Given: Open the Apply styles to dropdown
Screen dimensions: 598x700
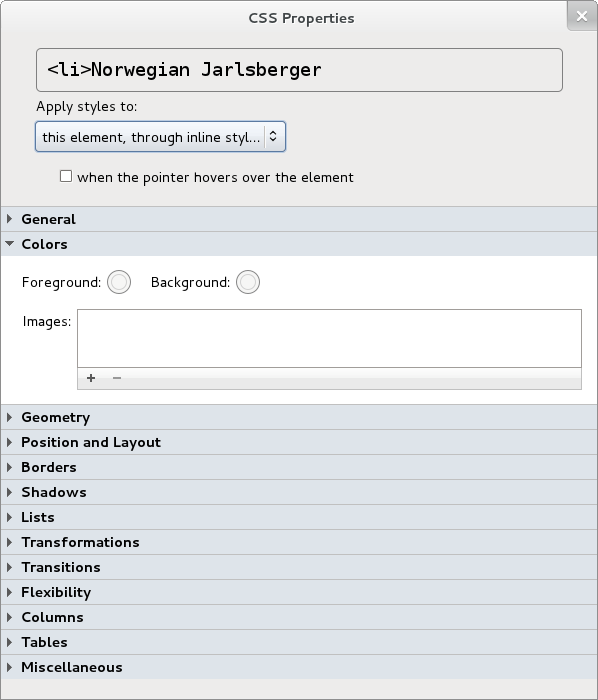Looking at the screenshot, I should coord(161,137).
